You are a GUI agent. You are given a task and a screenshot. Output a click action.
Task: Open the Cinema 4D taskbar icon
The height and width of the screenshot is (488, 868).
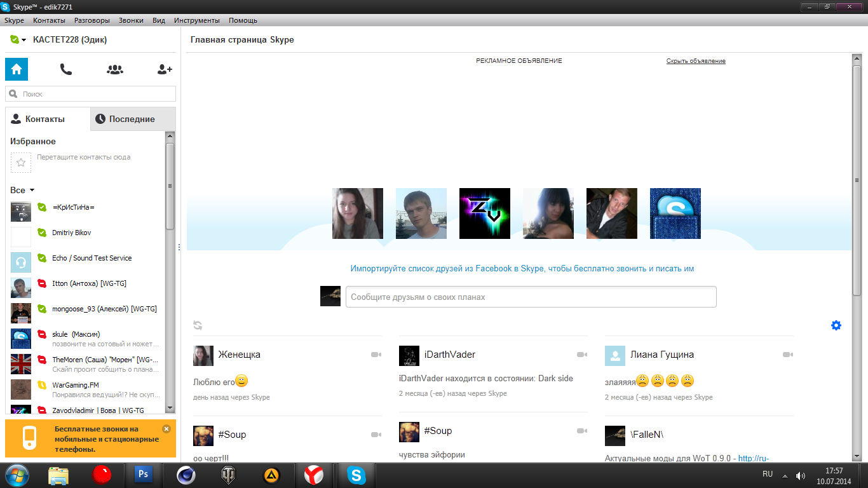point(186,475)
